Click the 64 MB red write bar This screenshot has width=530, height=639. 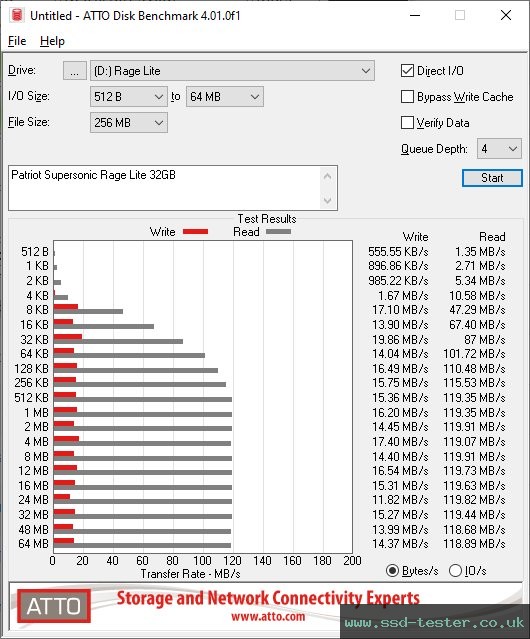pos(64,541)
